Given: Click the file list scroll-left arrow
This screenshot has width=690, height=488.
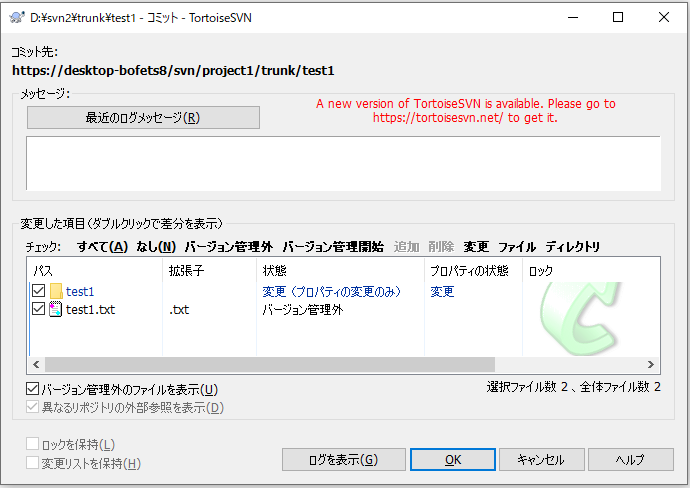Looking at the screenshot, I should point(36,364).
